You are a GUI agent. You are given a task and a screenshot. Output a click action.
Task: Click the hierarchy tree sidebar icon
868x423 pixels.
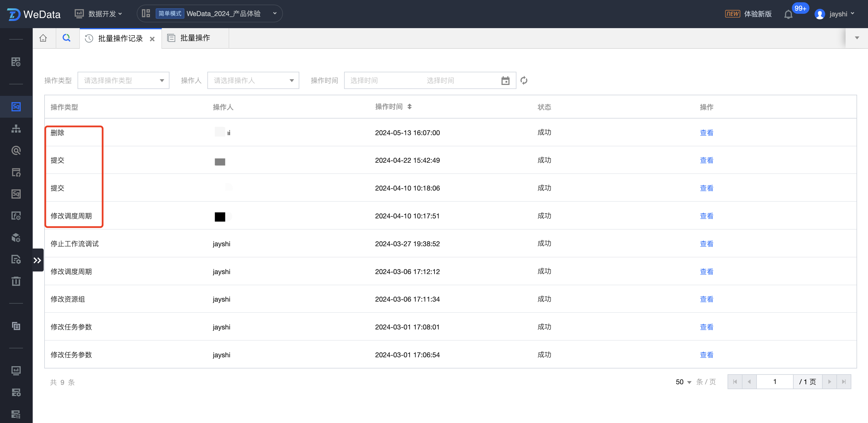pos(16,129)
